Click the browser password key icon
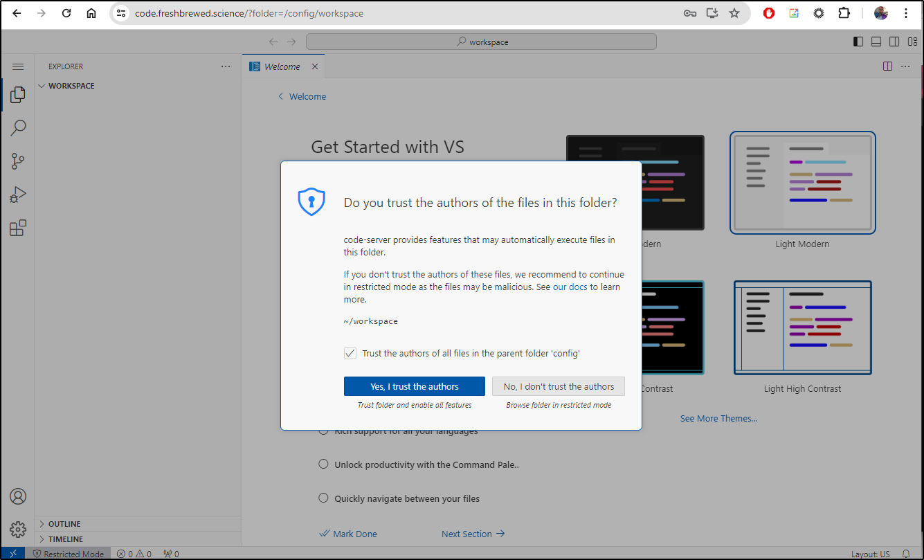This screenshot has height=560, width=924. (x=690, y=13)
